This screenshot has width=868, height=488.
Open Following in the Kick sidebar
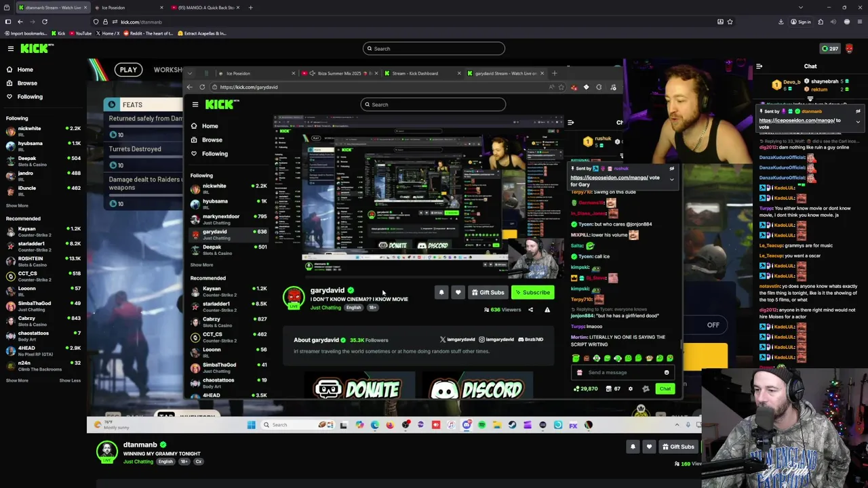tap(30, 96)
